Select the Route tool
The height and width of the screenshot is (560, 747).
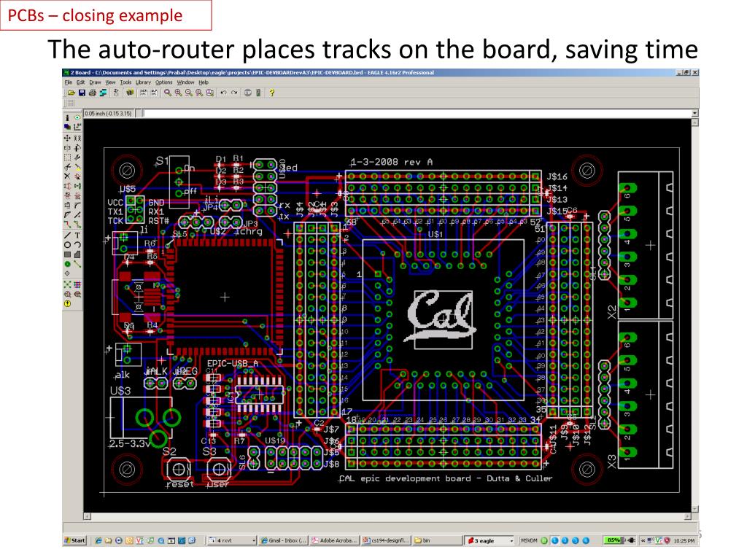67,224
